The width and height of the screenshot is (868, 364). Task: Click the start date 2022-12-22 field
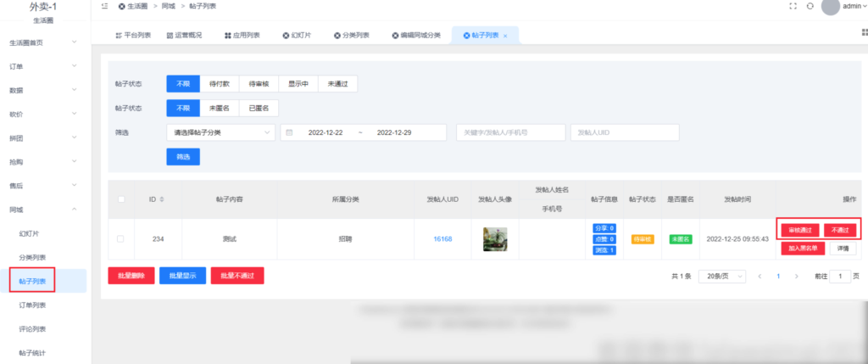click(x=325, y=133)
